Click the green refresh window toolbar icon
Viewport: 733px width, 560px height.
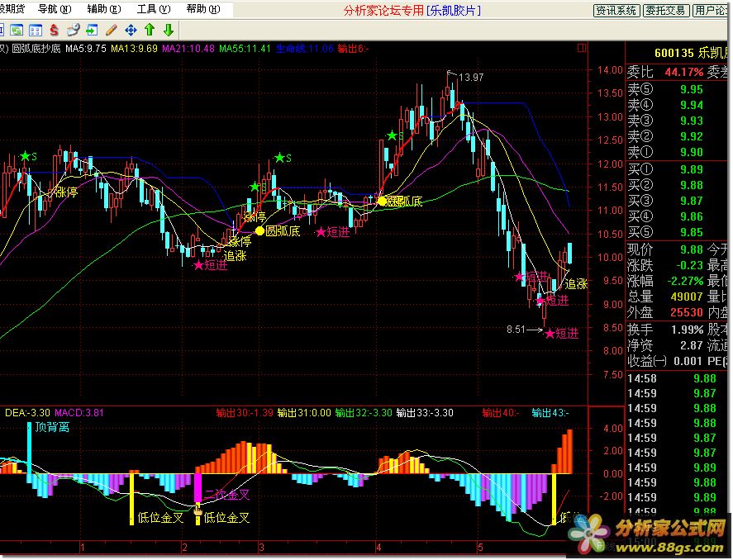click(x=17, y=31)
